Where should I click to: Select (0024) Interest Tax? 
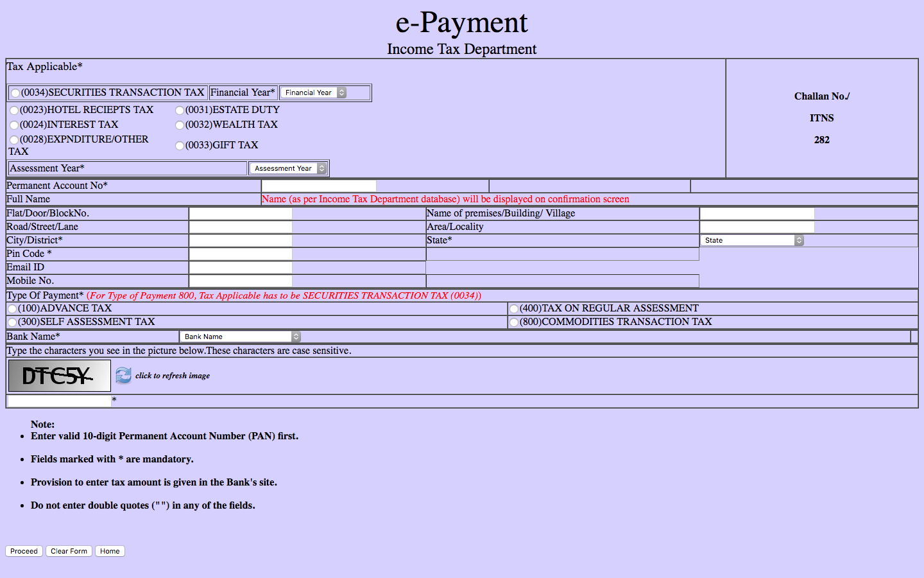coord(14,125)
